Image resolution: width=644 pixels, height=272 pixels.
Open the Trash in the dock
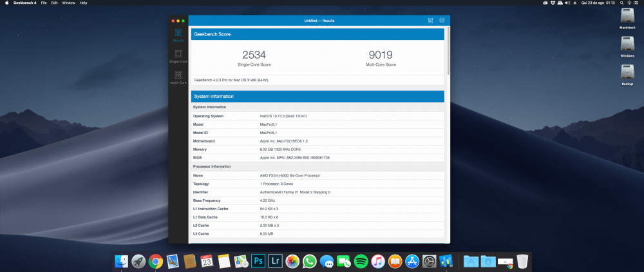point(522,261)
